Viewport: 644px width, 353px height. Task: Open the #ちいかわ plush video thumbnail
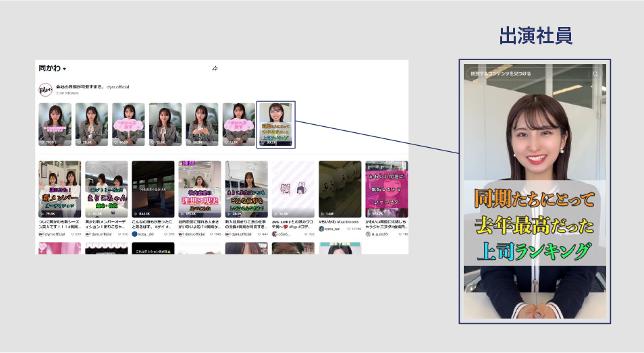(340, 189)
